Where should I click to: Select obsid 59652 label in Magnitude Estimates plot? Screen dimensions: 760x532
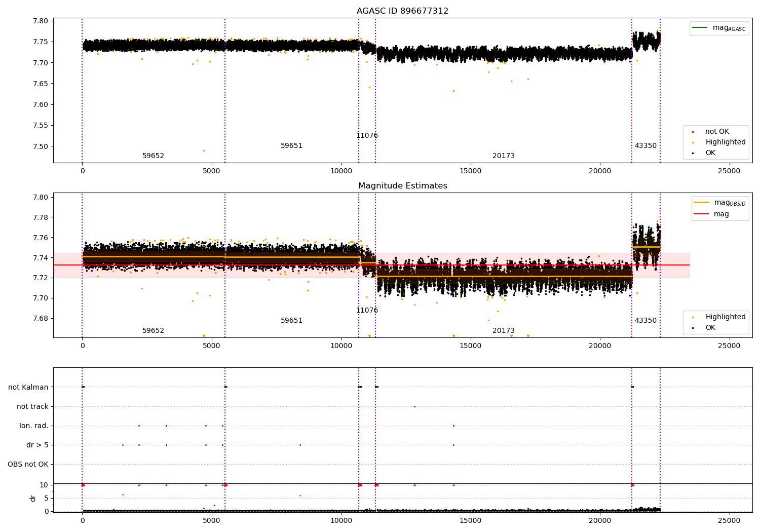click(x=153, y=331)
